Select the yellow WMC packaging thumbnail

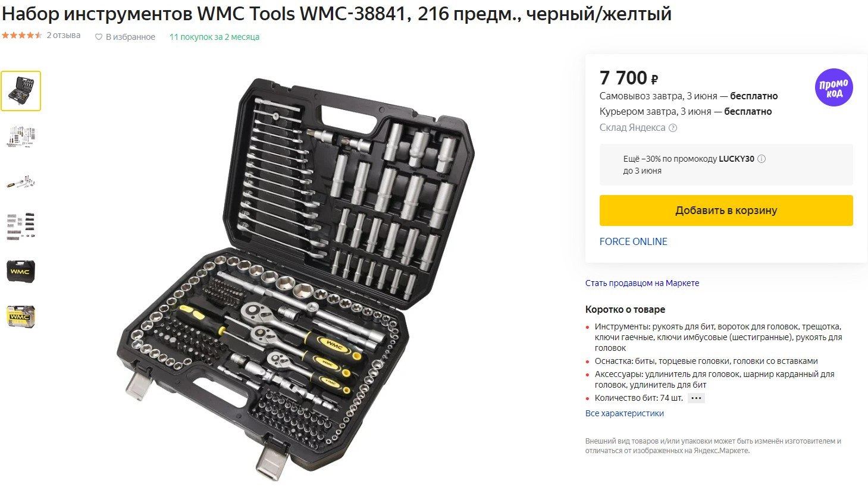[21, 316]
